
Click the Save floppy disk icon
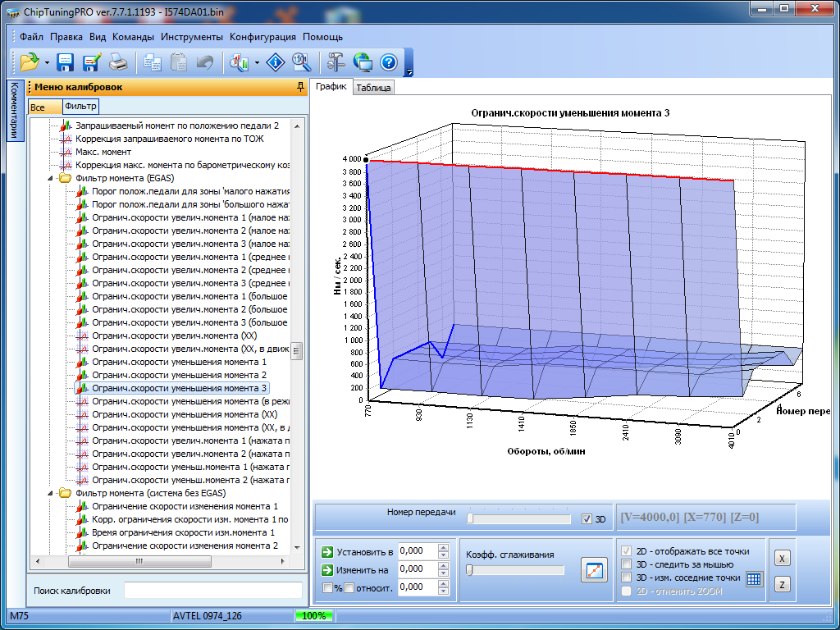click(66, 62)
